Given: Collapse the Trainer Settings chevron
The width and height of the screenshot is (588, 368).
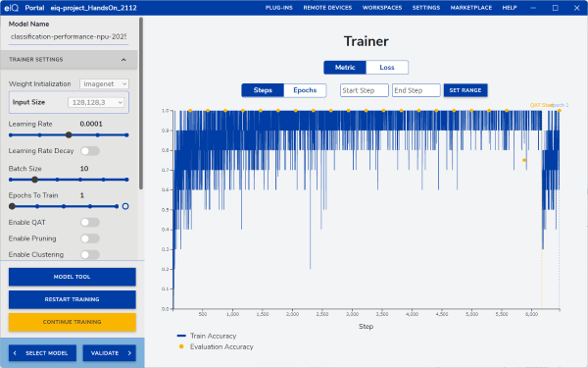Looking at the screenshot, I should click(123, 60).
